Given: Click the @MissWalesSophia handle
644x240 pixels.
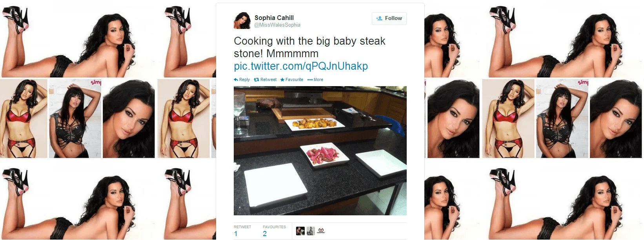Looking at the screenshot, I should pyautogui.click(x=277, y=25).
